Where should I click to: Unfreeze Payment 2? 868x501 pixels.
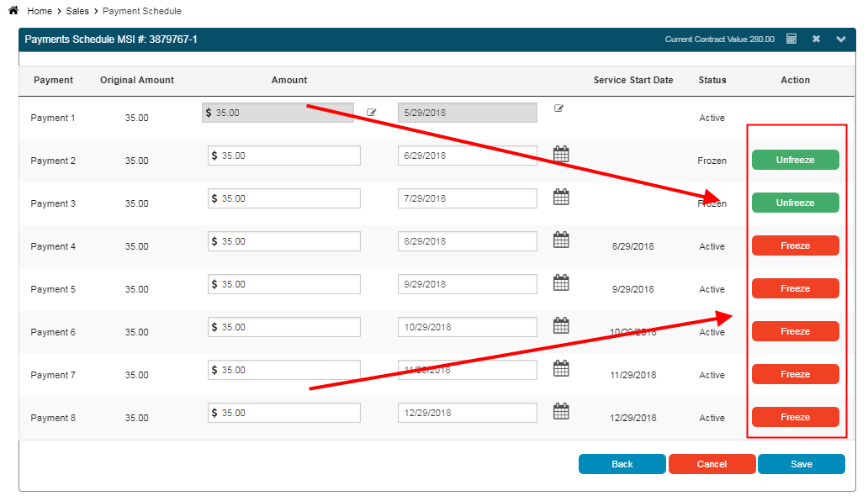(x=795, y=160)
